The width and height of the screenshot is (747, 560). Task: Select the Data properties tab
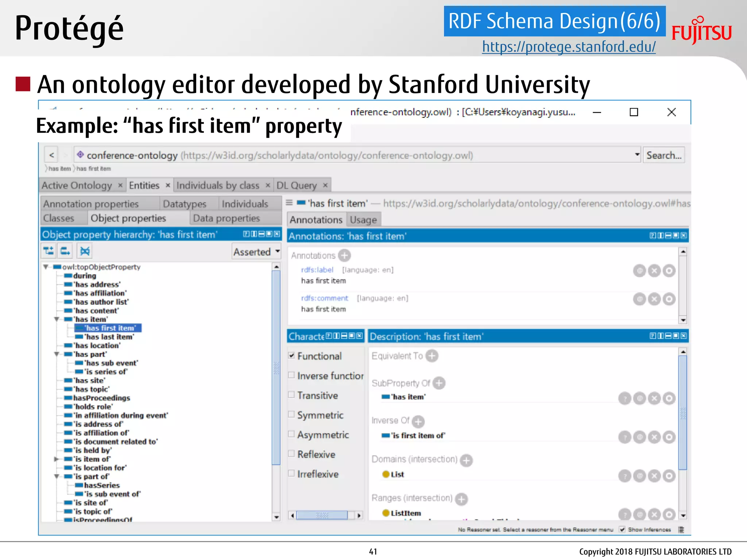pyautogui.click(x=236, y=218)
